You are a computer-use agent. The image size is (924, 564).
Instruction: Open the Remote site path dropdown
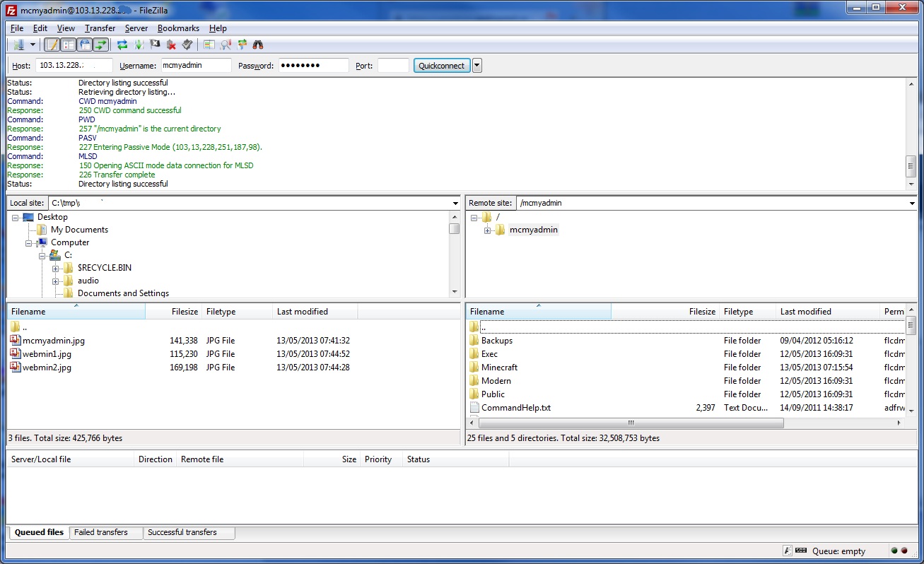tap(912, 204)
